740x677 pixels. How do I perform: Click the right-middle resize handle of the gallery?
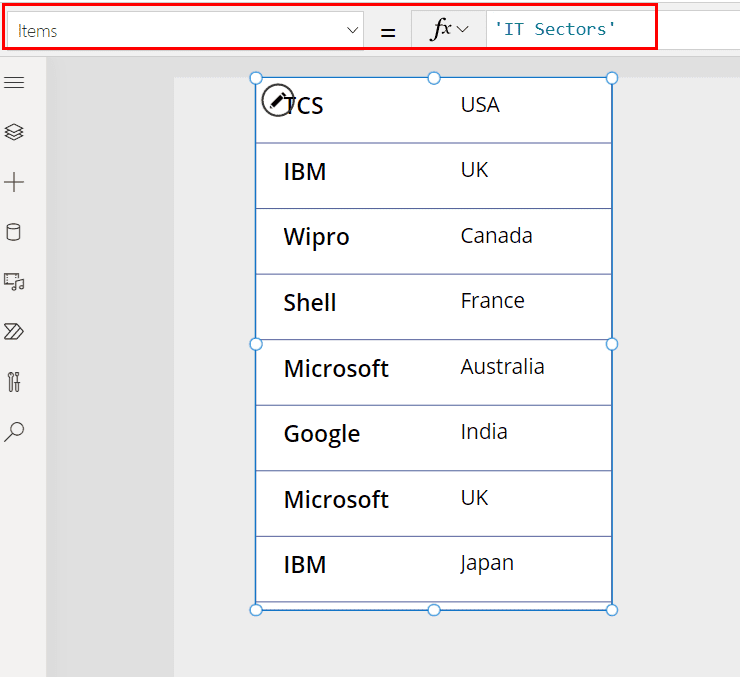612,344
